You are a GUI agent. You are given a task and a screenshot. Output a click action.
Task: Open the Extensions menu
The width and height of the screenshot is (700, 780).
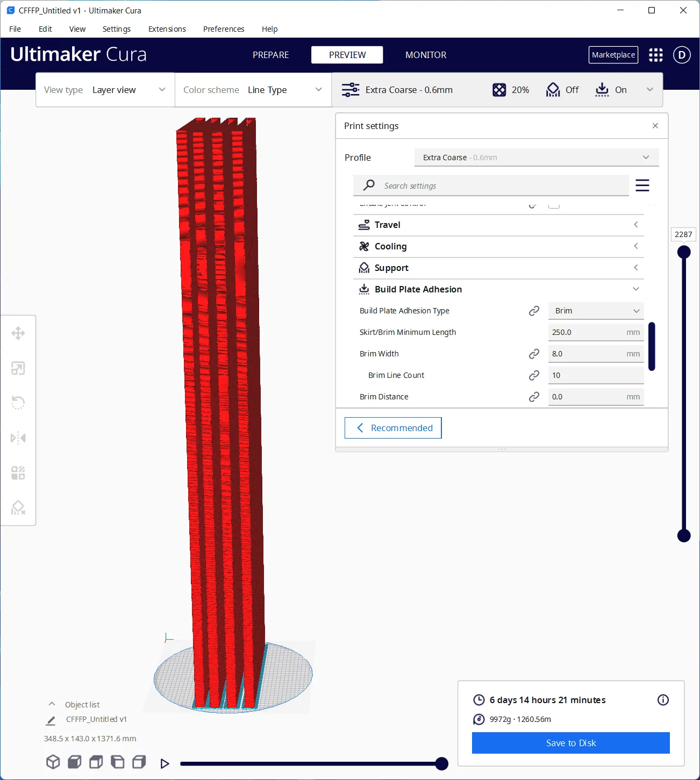pyautogui.click(x=167, y=29)
